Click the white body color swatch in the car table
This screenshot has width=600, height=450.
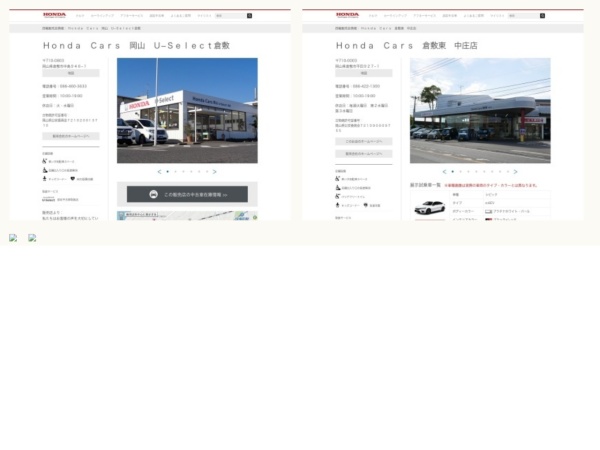(x=489, y=211)
